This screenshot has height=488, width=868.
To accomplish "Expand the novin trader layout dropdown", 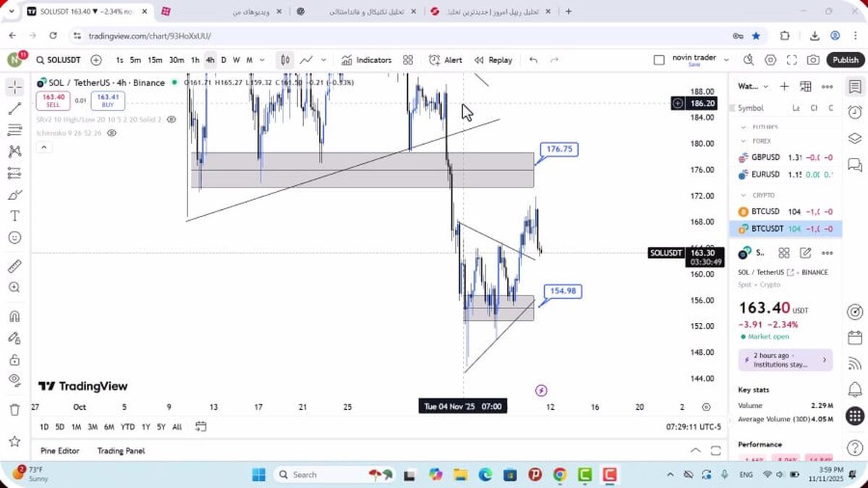I will pyautogui.click(x=726, y=60).
